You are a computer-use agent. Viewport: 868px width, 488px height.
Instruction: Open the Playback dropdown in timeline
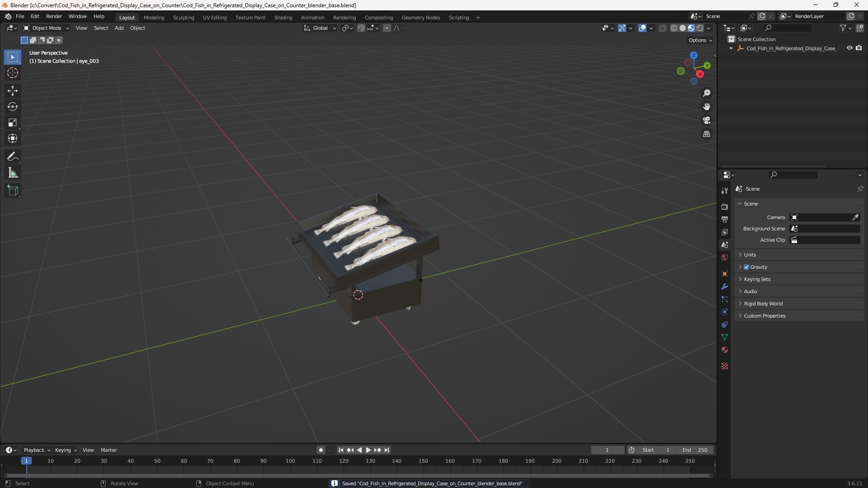coord(37,450)
